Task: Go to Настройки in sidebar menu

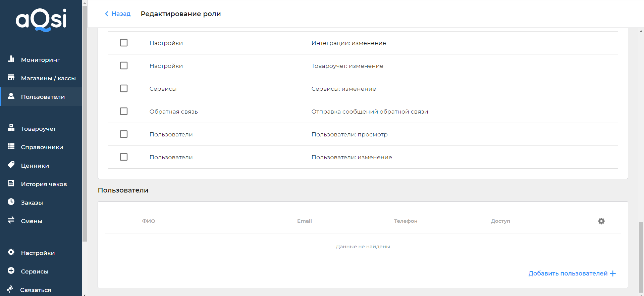Action: point(38,253)
